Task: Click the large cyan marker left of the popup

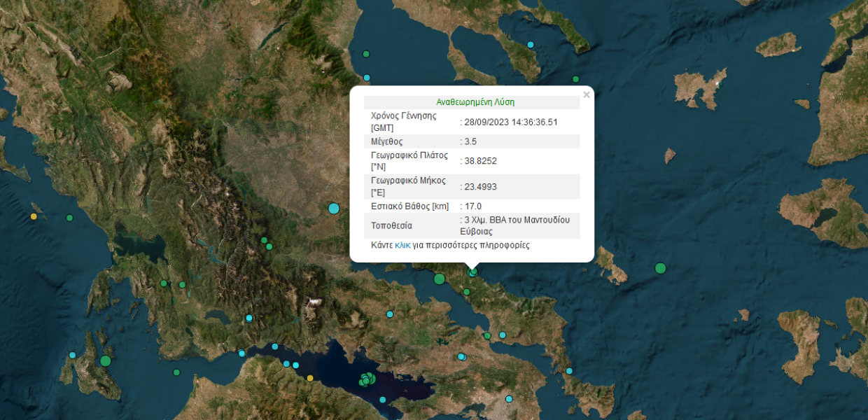Action: (334, 208)
